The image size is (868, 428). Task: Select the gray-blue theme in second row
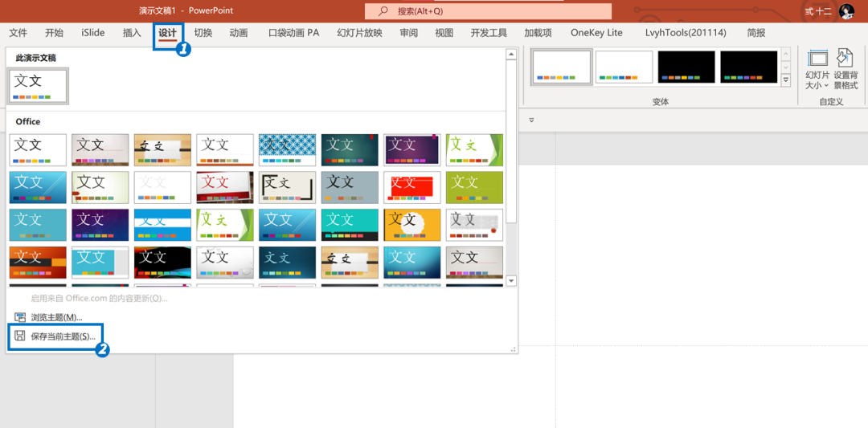point(350,187)
